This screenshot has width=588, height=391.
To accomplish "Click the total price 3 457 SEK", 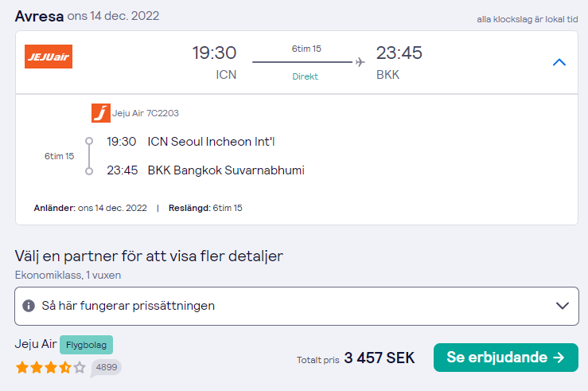I will coord(379,358).
